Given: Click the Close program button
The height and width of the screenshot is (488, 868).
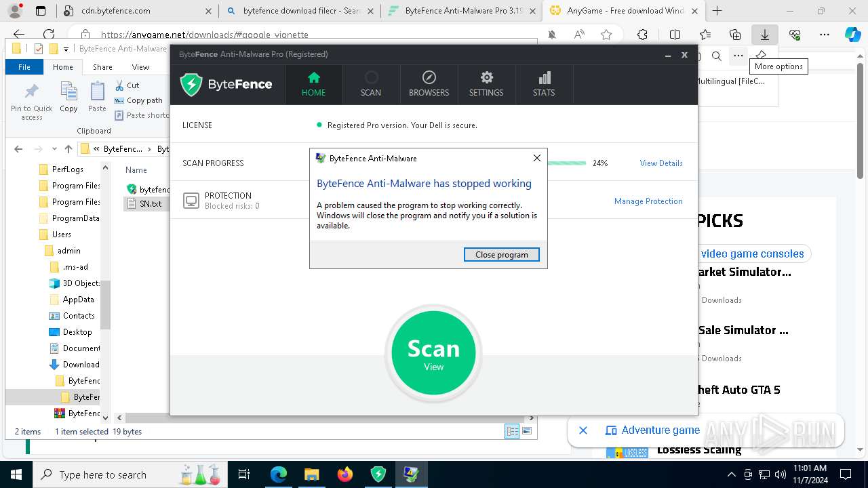Looking at the screenshot, I should (x=502, y=255).
